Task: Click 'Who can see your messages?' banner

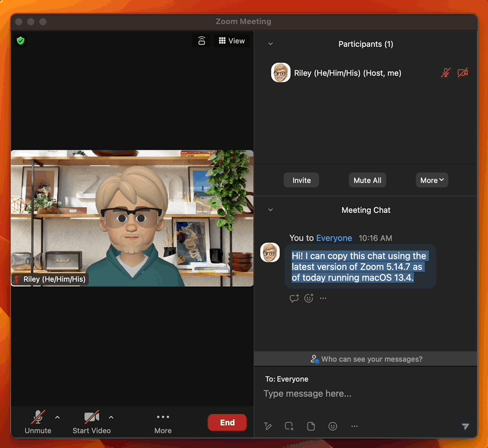Action: click(366, 359)
